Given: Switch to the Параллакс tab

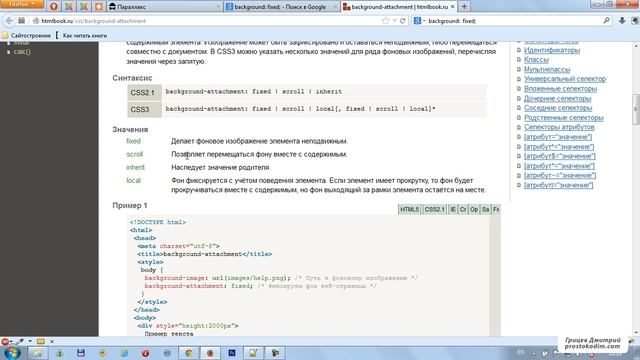Looking at the screenshot, I should click(164, 7).
